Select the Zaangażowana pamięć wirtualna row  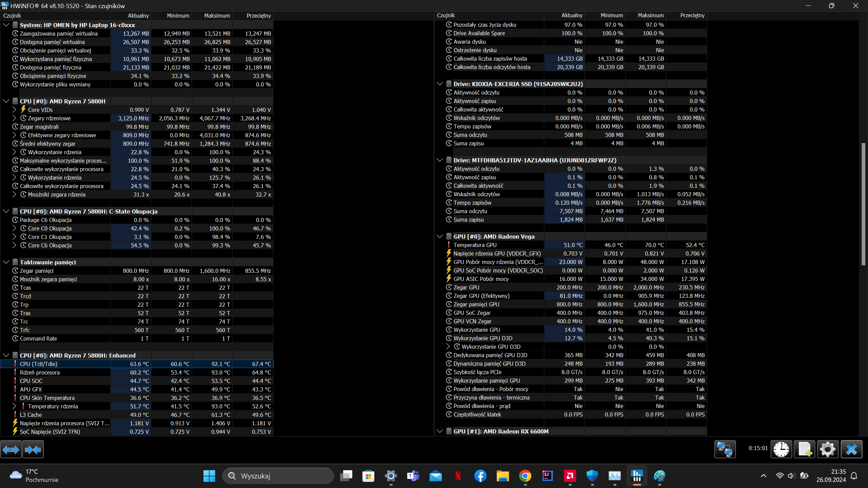coord(137,33)
